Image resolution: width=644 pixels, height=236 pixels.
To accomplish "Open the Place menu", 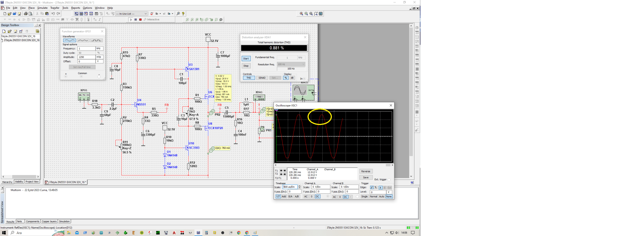I will click(31, 8).
